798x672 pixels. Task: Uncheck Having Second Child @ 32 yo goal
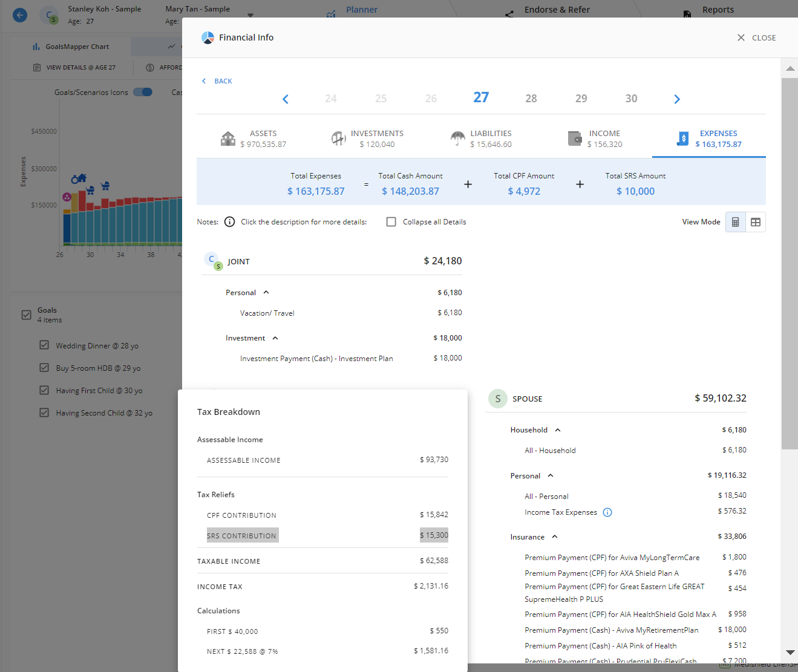(44, 413)
